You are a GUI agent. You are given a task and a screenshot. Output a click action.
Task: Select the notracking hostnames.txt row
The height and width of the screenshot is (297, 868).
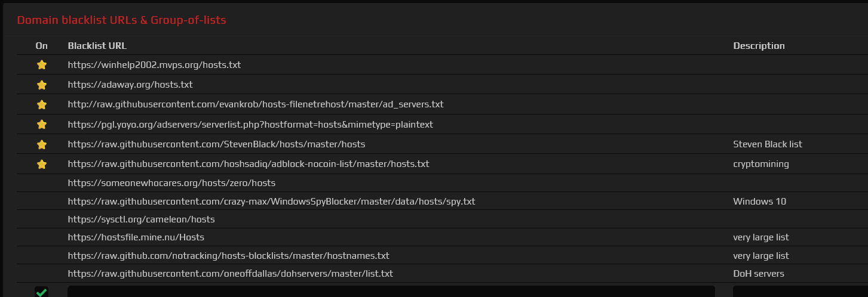click(x=442, y=256)
